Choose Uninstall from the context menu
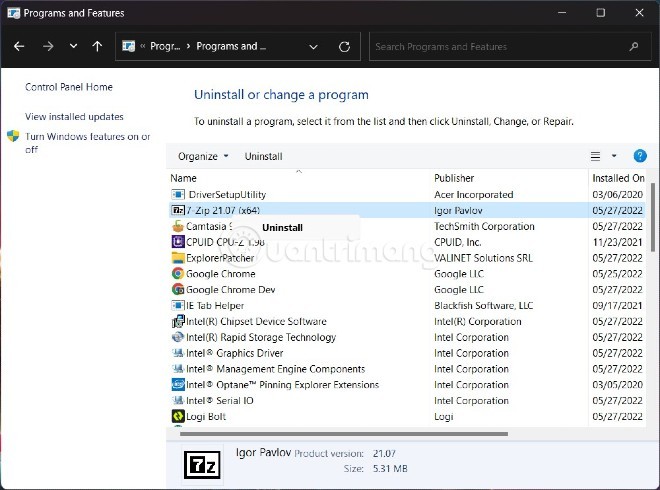Image resolution: width=660 pixels, height=490 pixels. click(282, 228)
